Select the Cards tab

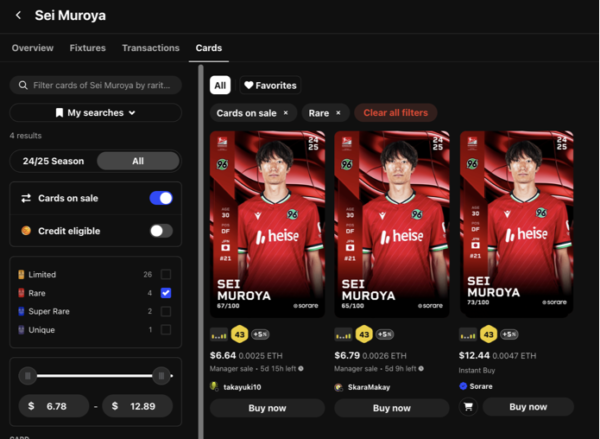pyautogui.click(x=209, y=48)
